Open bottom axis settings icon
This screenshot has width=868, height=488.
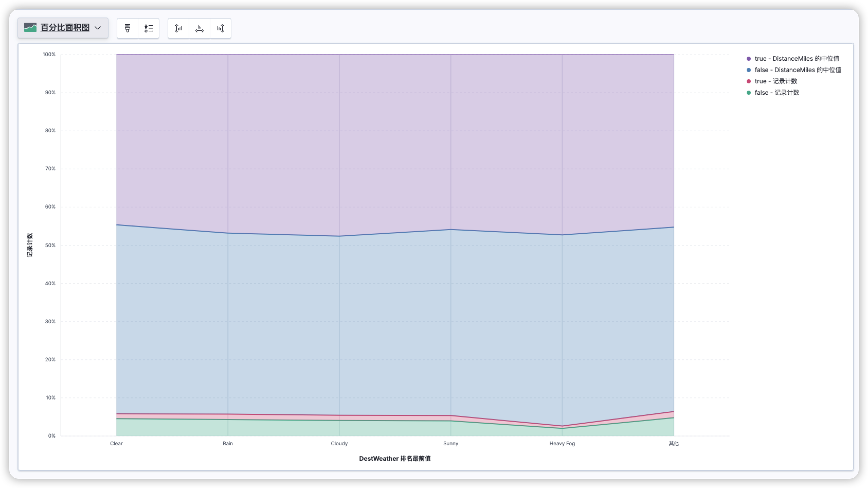(200, 28)
